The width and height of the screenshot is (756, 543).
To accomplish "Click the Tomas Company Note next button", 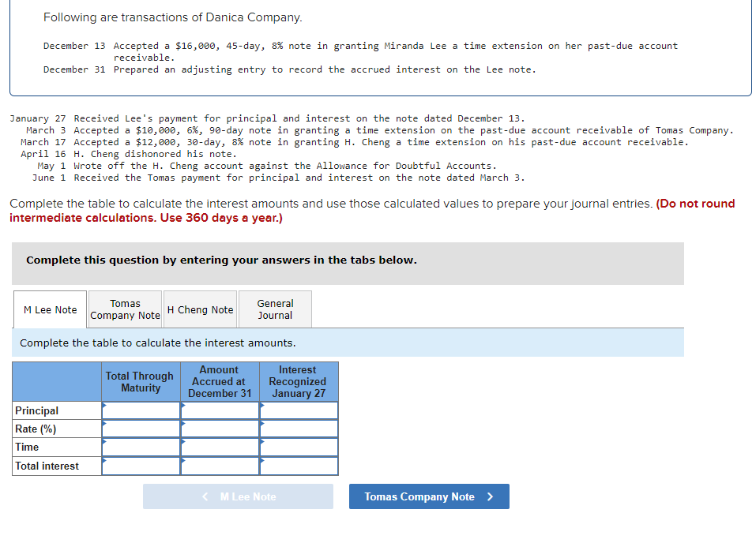I will 429,496.
